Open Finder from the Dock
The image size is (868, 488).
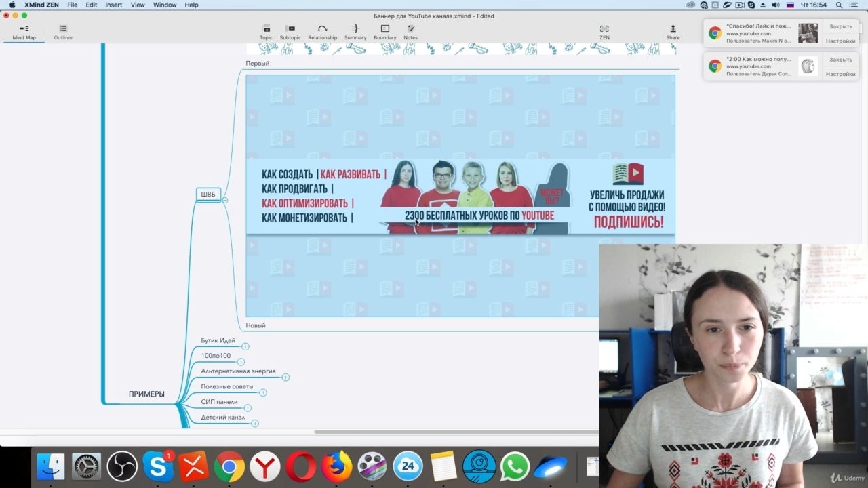pyautogui.click(x=51, y=466)
